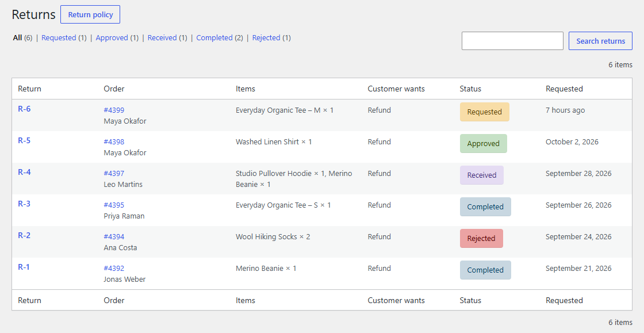Select the All (6) filter
The height and width of the screenshot is (333, 644).
pyautogui.click(x=22, y=38)
